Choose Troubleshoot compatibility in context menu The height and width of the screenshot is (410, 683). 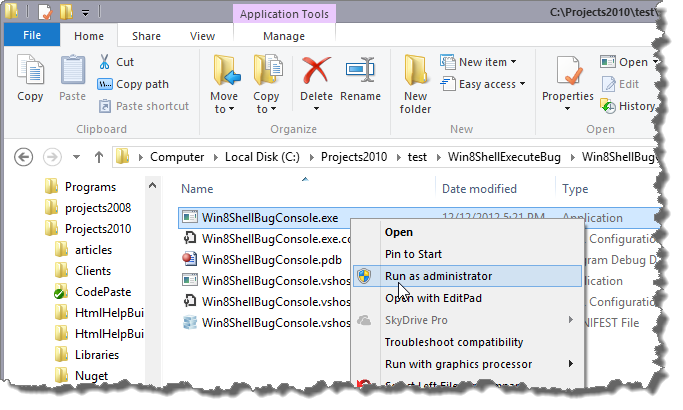pos(454,342)
